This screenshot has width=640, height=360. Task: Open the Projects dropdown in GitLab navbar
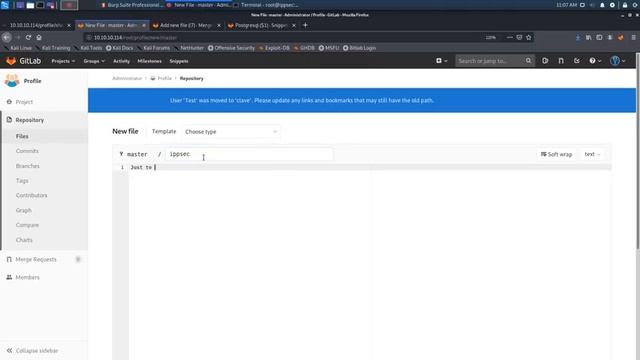[x=63, y=61]
